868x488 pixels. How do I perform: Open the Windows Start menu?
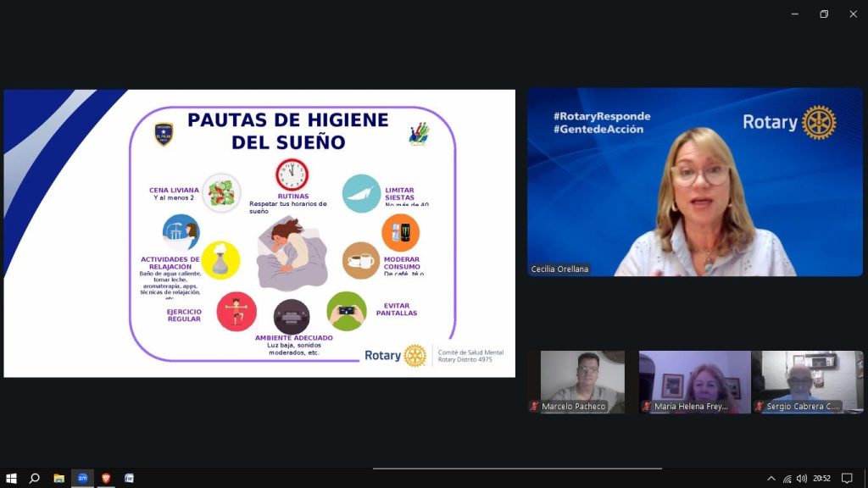coord(11,478)
